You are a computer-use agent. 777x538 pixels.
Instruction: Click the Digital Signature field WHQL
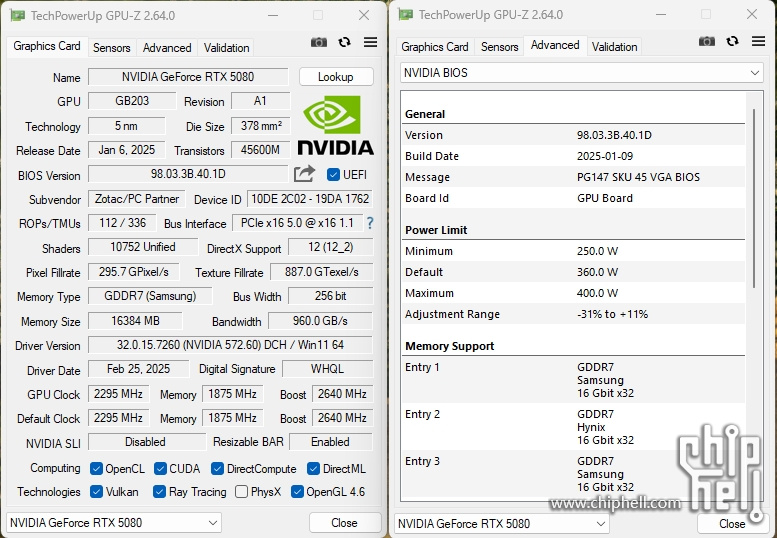click(327, 369)
